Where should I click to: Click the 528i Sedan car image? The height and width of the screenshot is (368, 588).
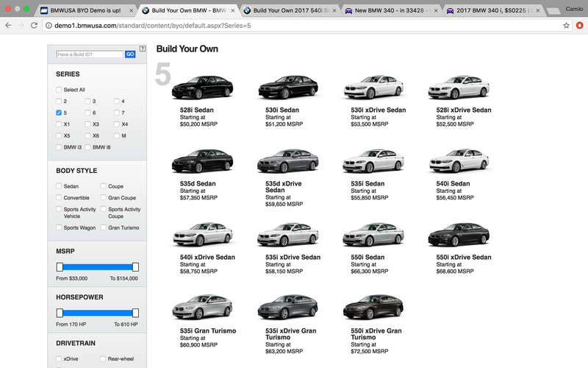pyautogui.click(x=203, y=87)
